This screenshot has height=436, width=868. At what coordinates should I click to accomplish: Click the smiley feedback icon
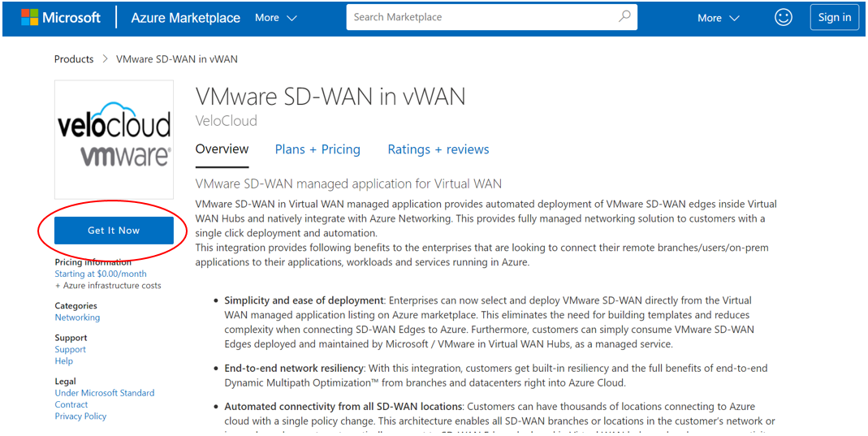coord(784,17)
